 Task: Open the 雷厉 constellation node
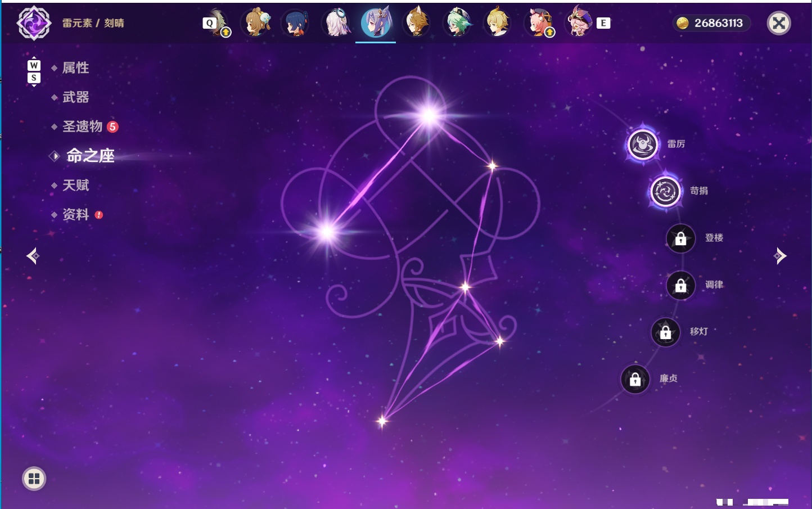(x=643, y=145)
